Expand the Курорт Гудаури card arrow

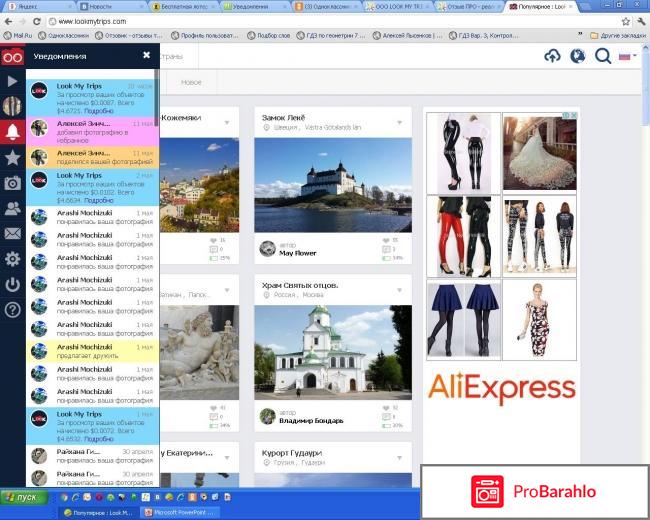click(400, 458)
